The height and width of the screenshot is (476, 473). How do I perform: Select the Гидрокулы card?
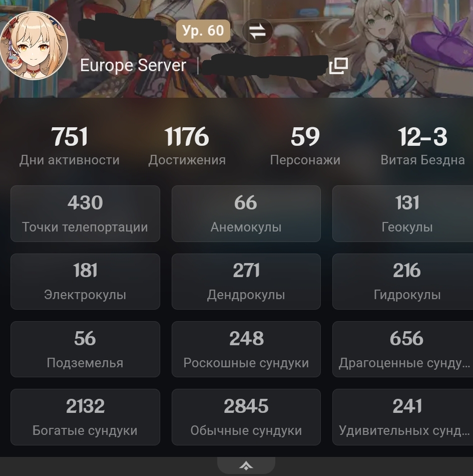tap(402, 282)
